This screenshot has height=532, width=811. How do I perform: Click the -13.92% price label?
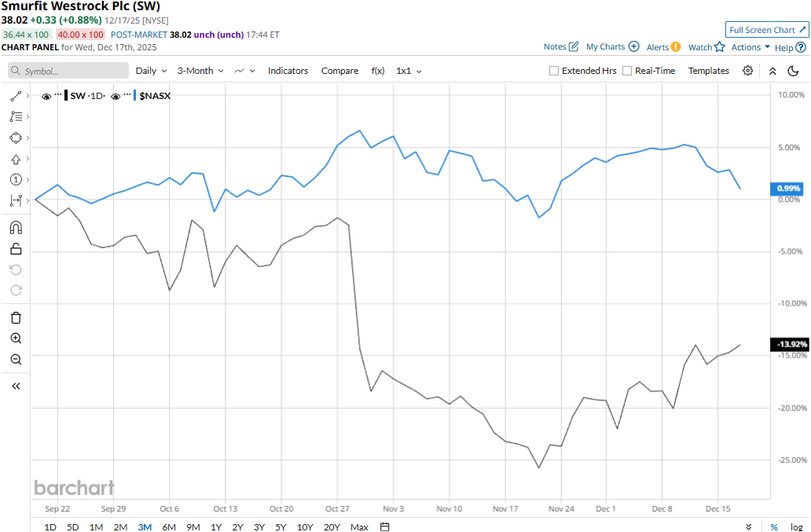coord(790,344)
